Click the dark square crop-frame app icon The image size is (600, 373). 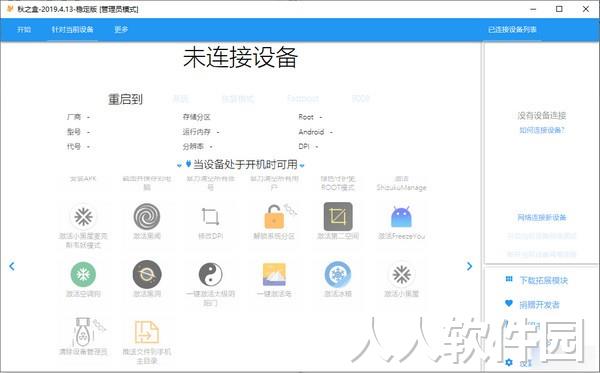[338, 217]
